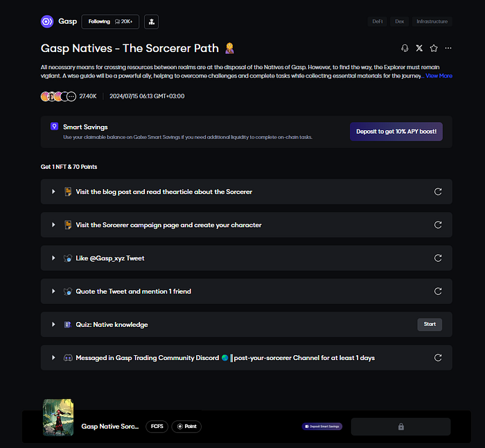The height and width of the screenshot is (448, 485).
Task: Open the three-dot more options menu
Action: (x=448, y=48)
